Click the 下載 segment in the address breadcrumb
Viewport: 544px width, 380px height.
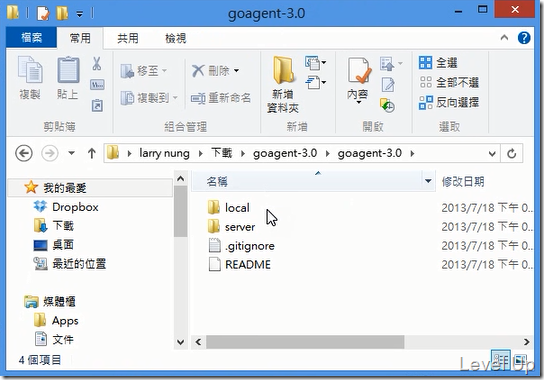(222, 153)
